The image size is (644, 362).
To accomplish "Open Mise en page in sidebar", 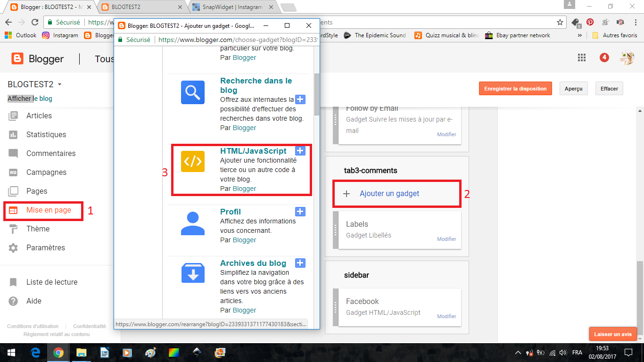I will pos(49,210).
